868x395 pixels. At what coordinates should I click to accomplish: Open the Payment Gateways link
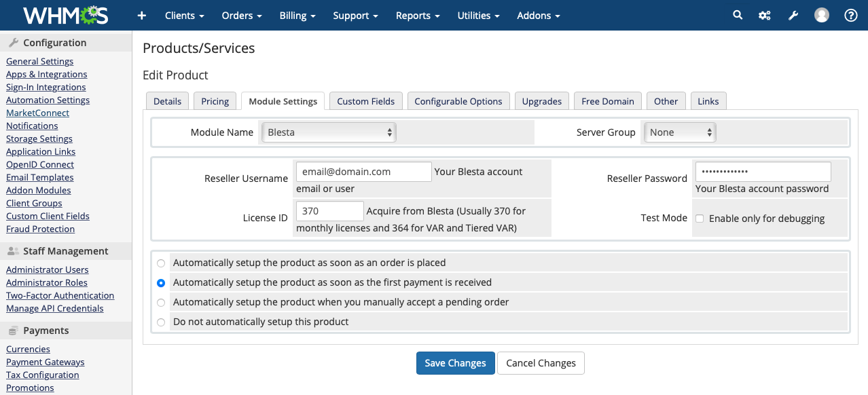(x=46, y=362)
